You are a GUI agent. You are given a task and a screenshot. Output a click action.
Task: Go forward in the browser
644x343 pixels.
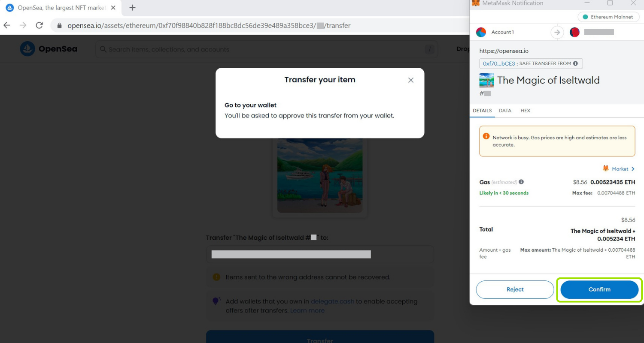click(23, 25)
